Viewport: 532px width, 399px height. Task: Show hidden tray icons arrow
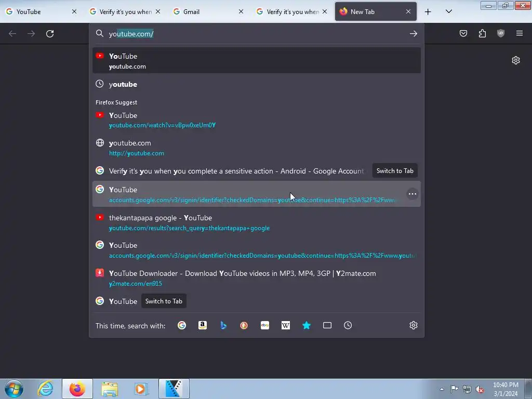(442, 389)
